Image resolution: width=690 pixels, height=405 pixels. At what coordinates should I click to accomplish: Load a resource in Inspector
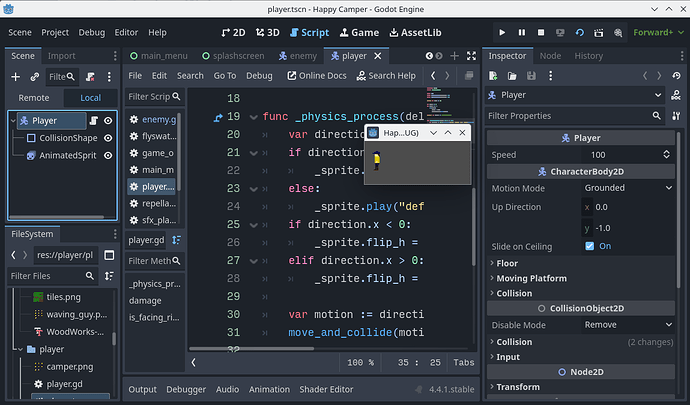[x=512, y=76]
